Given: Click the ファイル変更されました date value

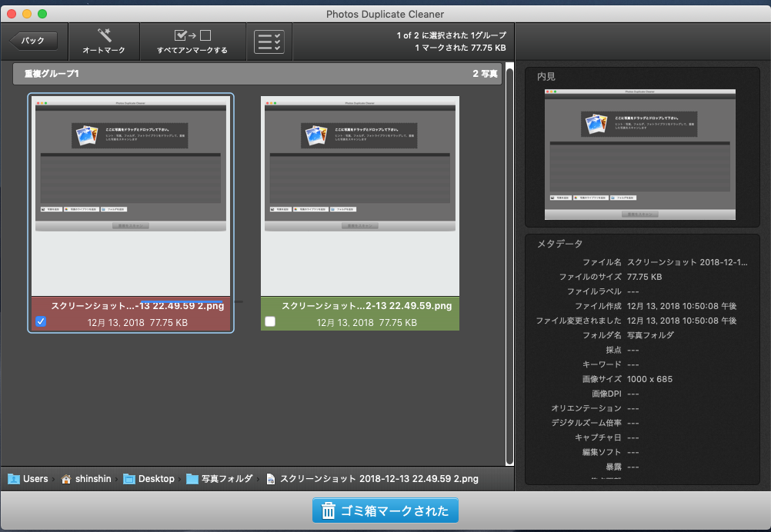Looking at the screenshot, I should [682, 321].
